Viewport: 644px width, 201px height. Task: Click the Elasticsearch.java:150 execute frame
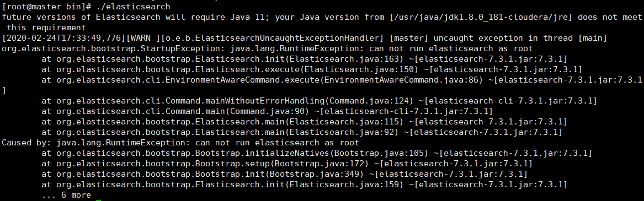[312, 69]
